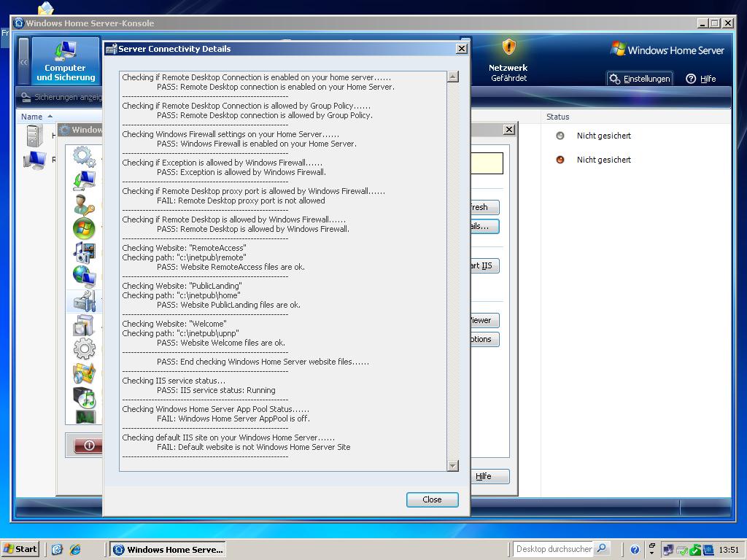Click scroll down arrow of connectivity details log

452,465
